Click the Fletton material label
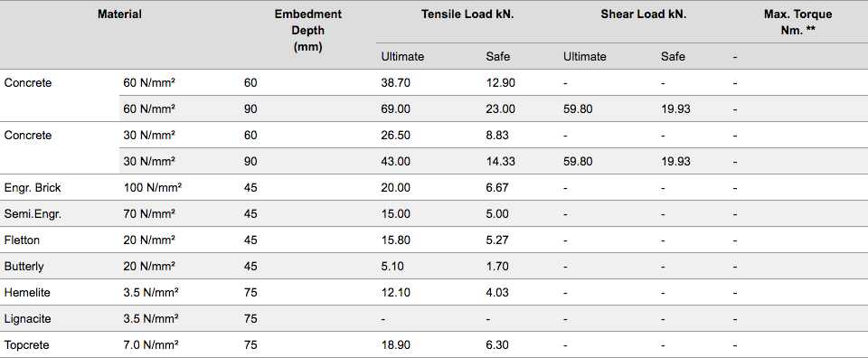Image resolution: width=868 pixels, height=358 pixels. pos(22,240)
